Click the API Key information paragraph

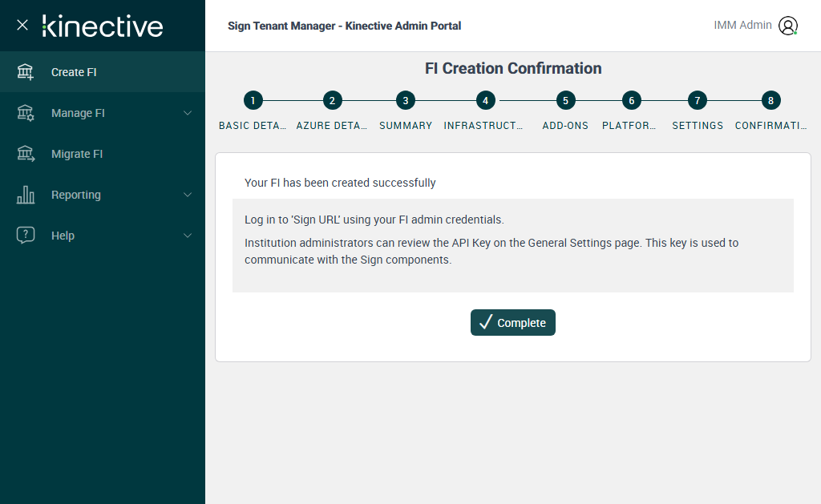[491, 252]
